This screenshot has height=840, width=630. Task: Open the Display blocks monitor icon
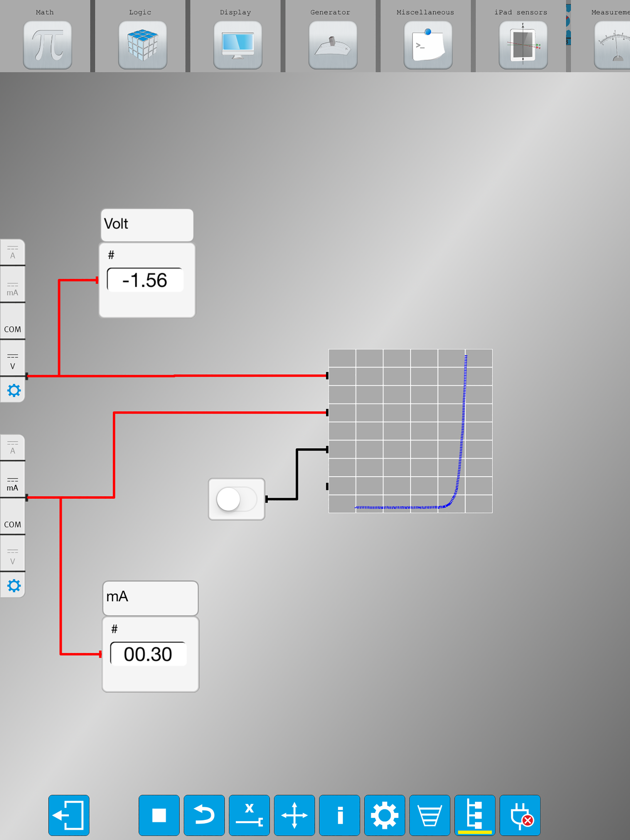(238, 45)
